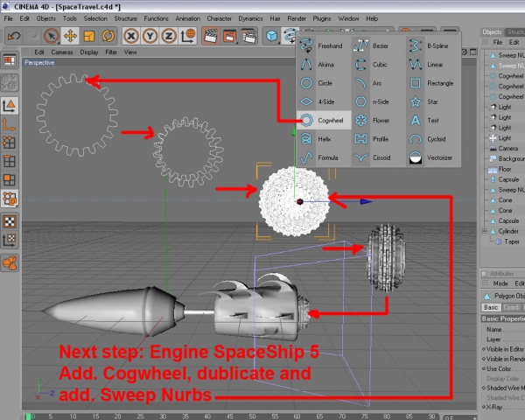525x420 pixels.
Task: Add a Flower spline
Action: point(378,120)
